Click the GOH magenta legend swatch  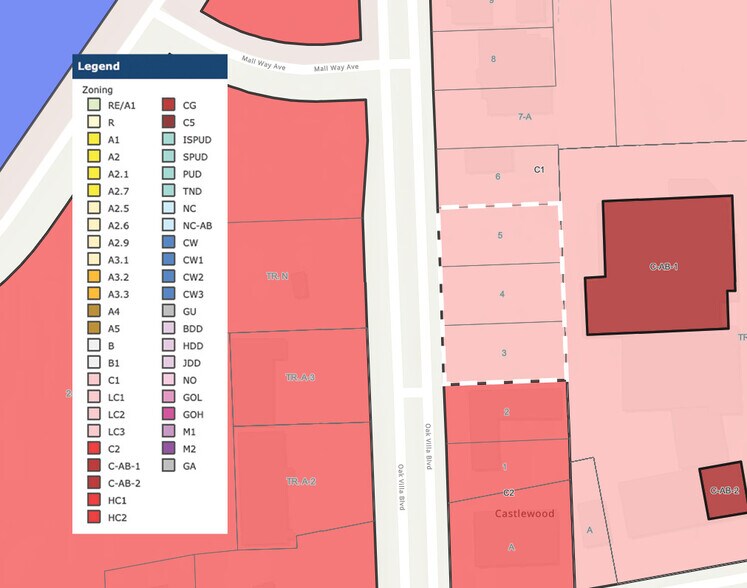coord(169,414)
